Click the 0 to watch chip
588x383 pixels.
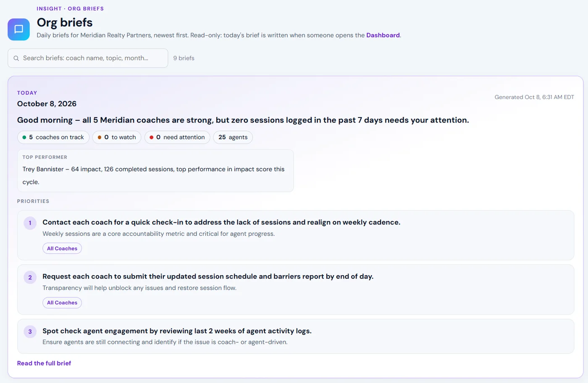click(117, 137)
